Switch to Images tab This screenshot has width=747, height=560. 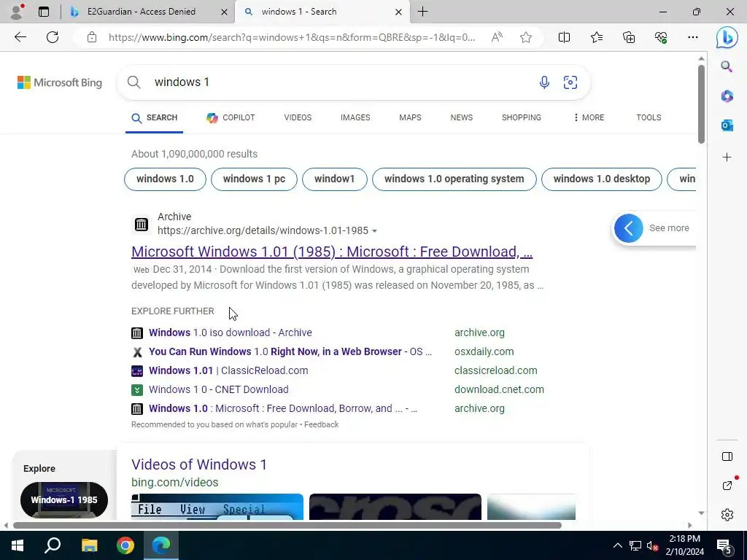355,117
